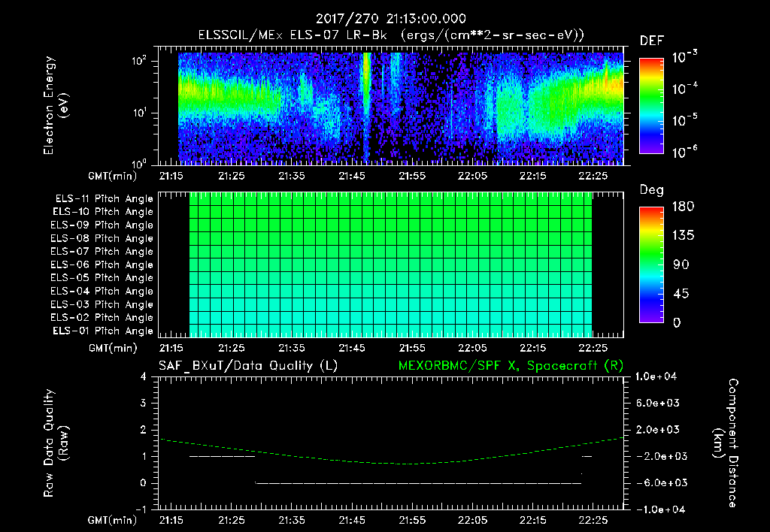Click the white data quality line at level 0
Image resolution: width=770 pixels, height=532 pixels.
pyautogui.click(x=418, y=483)
